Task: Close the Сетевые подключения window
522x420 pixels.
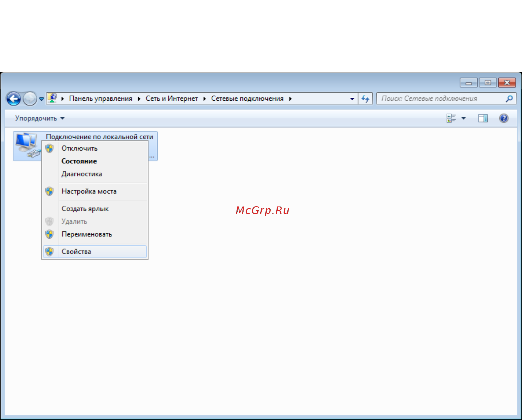Action: click(507, 83)
